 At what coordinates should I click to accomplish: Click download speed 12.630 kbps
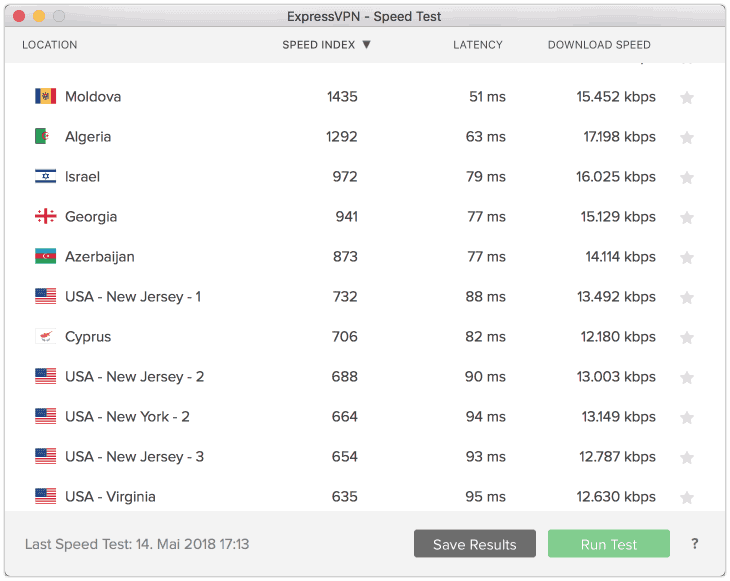click(616, 497)
